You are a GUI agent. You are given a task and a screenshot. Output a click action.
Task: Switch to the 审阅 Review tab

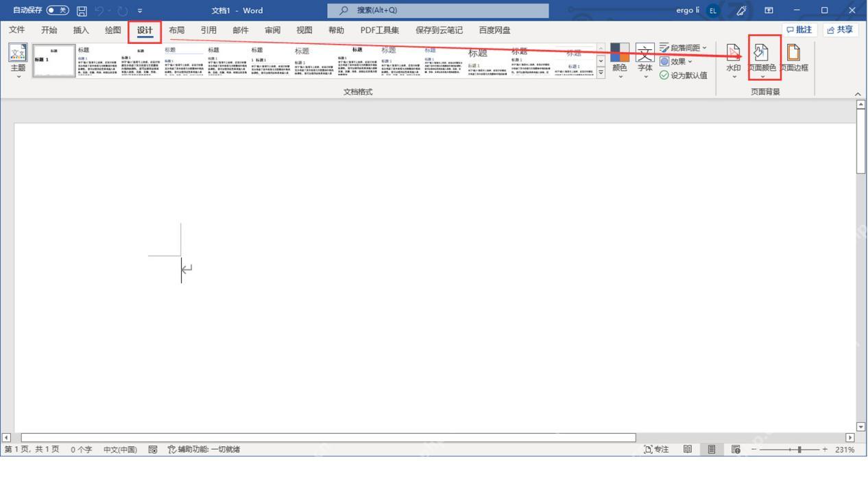(x=272, y=29)
